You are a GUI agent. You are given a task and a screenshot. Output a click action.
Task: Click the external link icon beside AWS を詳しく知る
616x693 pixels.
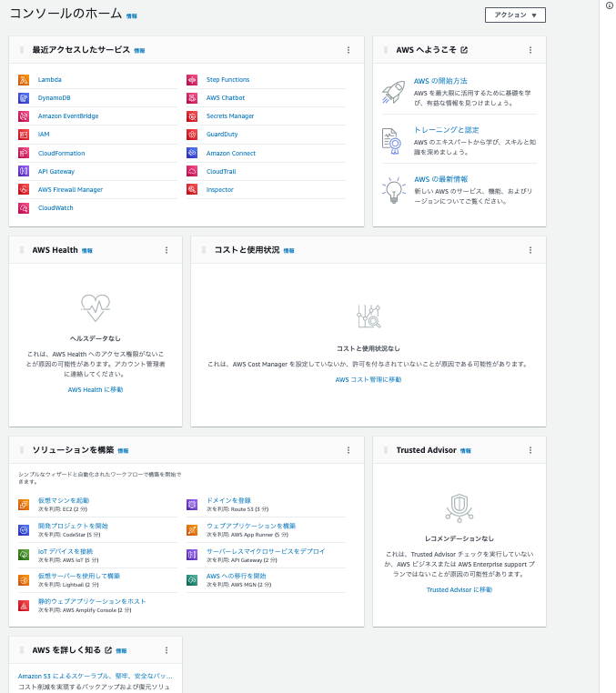click(x=108, y=650)
